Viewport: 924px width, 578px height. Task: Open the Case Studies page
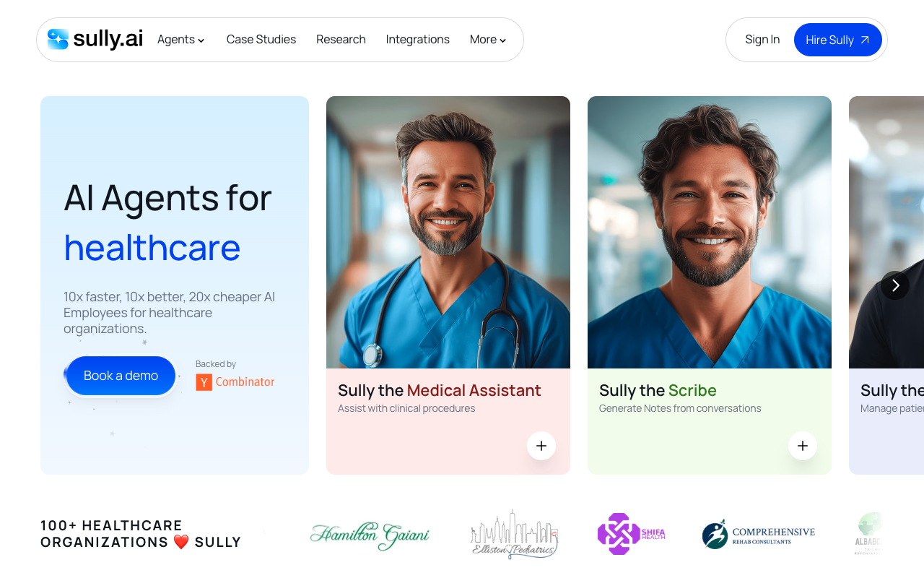261,39
